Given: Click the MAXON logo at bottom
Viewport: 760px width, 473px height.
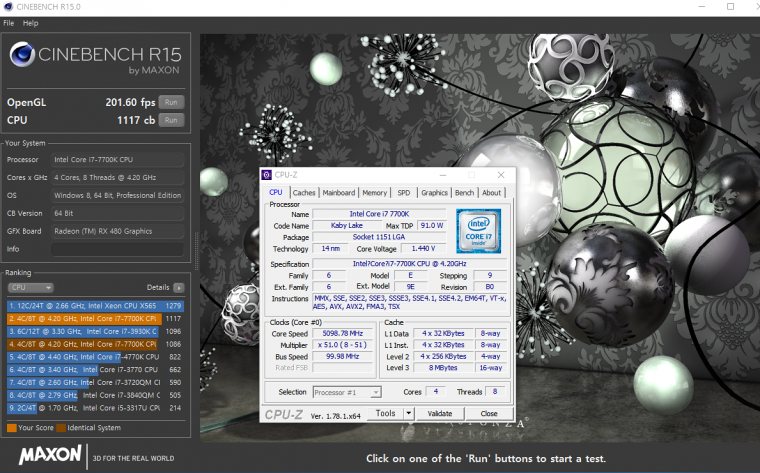Looking at the screenshot, I should point(50,455).
